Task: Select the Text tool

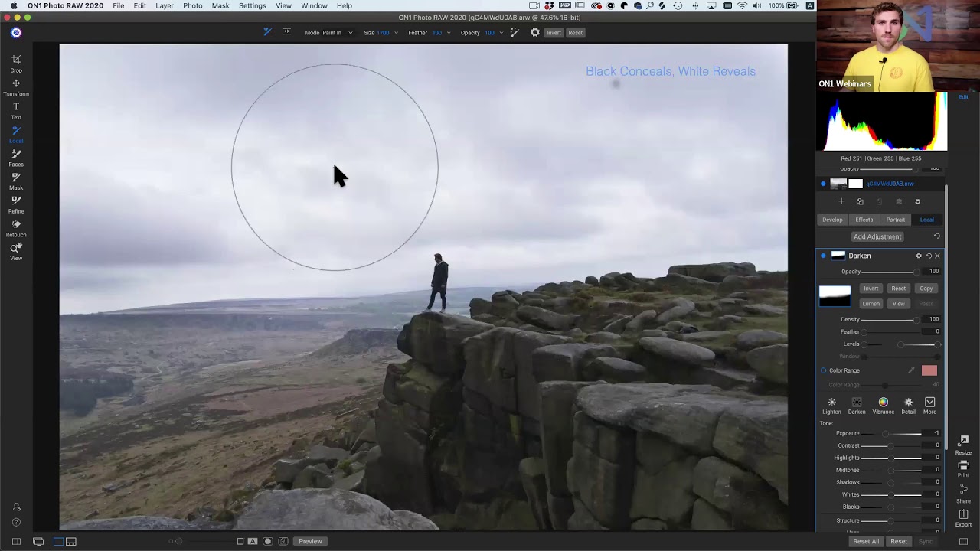Action: click(16, 111)
